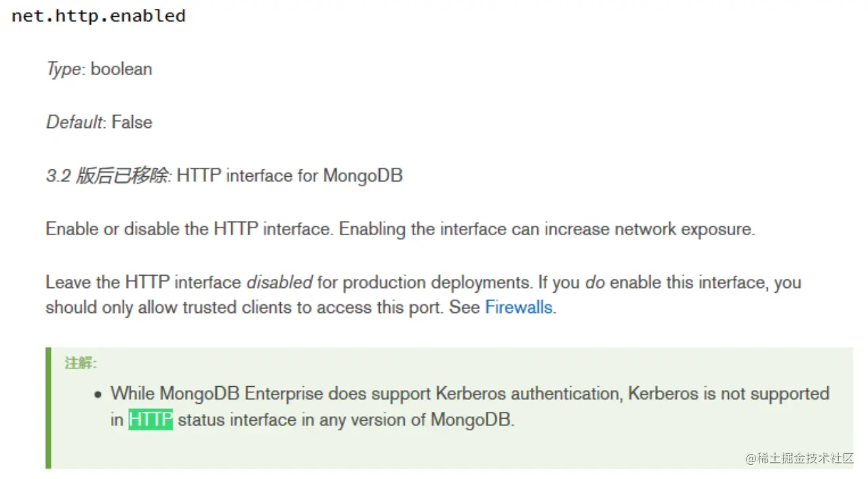Image resolution: width=868 pixels, height=479 pixels.
Task: Select the word boolean
Action: click(x=121, y=69)
